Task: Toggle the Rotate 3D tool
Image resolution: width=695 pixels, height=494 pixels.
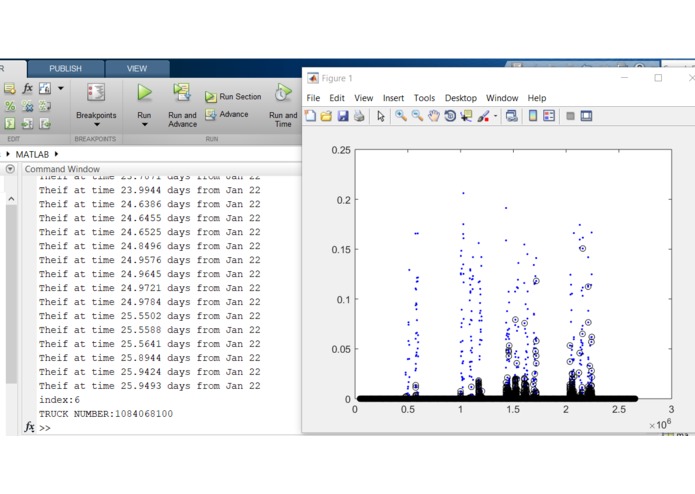Action: click(450, 116)
